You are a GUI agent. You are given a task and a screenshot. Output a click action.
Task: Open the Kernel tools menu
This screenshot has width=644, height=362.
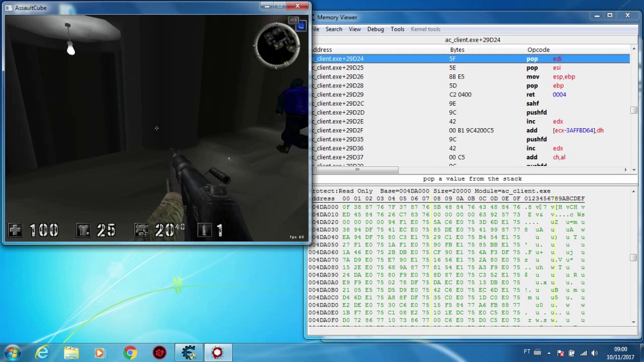click(x=426, y=29)
